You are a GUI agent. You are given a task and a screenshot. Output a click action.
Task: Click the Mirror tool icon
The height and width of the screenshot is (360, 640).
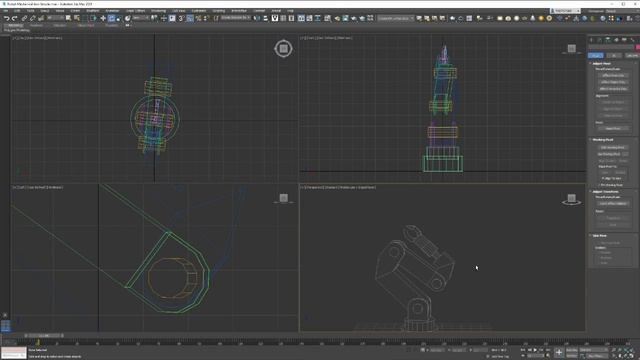click(x=257, y=18)
